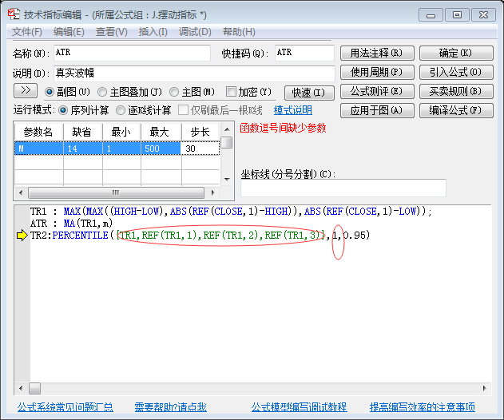Select the 主图叠加 radio option

pos(102,93)
